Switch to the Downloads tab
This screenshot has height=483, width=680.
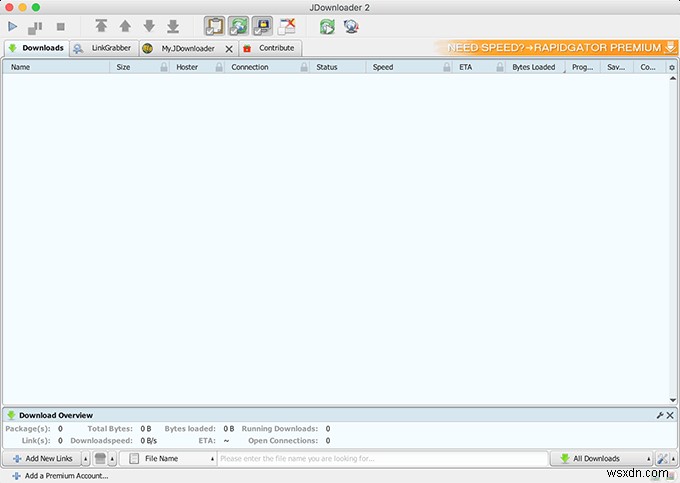point(36,48)
